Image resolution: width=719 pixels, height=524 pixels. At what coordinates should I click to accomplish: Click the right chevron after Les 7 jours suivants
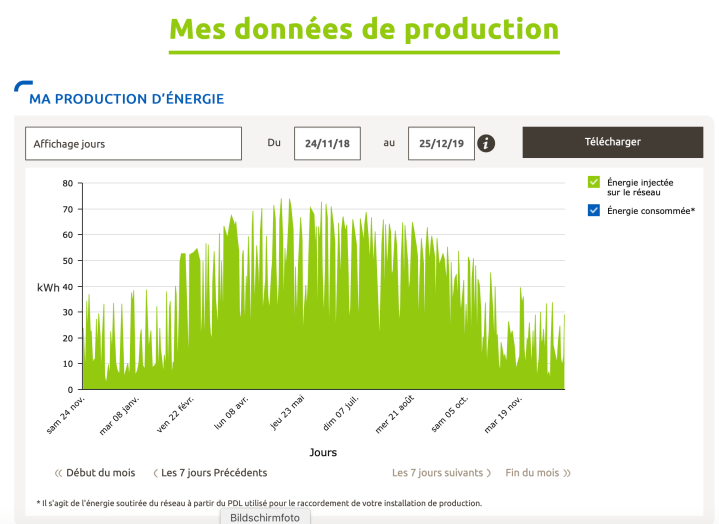pyautogui.click(x=489, y=473)
